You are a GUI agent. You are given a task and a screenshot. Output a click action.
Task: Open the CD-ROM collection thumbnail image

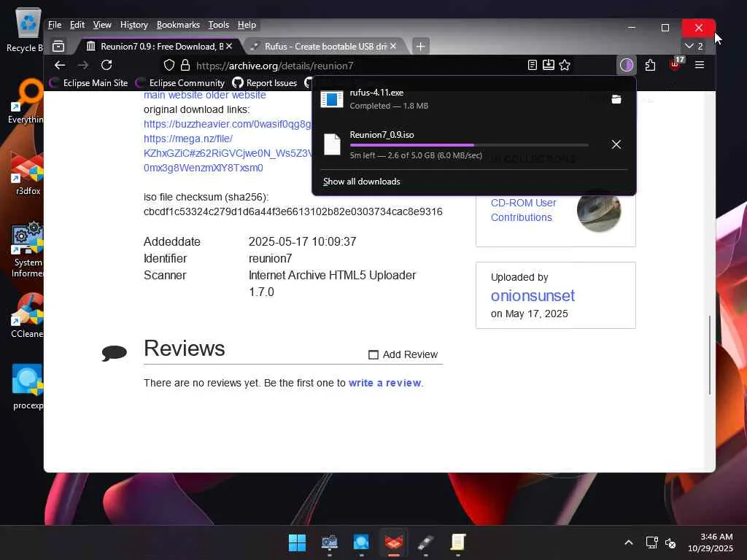tap(599, 211)
